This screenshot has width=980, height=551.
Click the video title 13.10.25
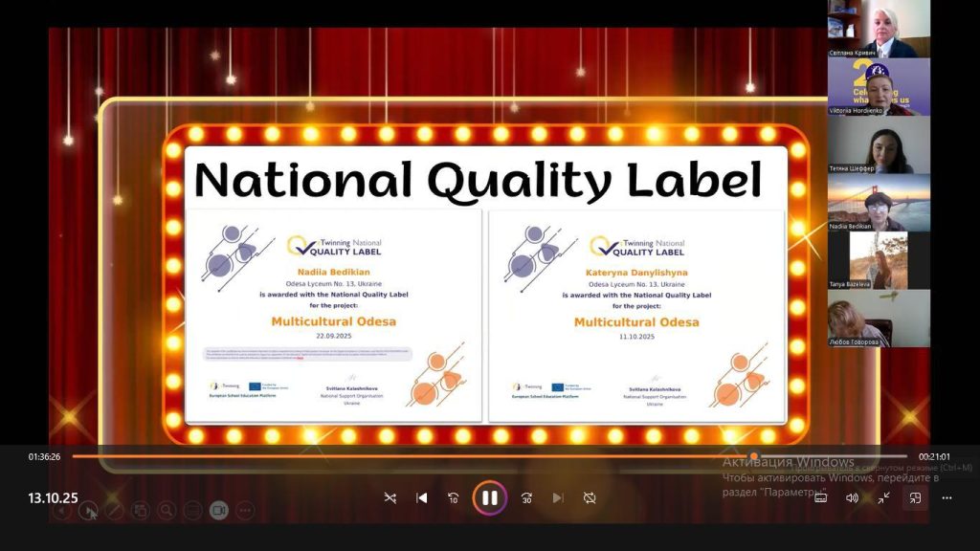(53, 497)
